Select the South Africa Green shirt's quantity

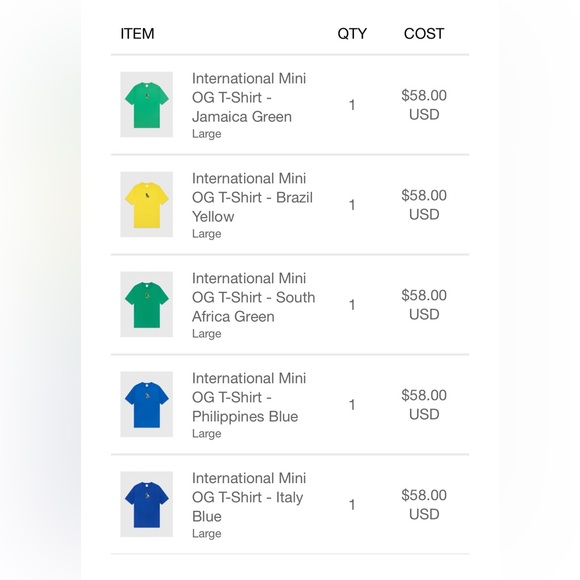pyautogui.click(x=352, y=305)
